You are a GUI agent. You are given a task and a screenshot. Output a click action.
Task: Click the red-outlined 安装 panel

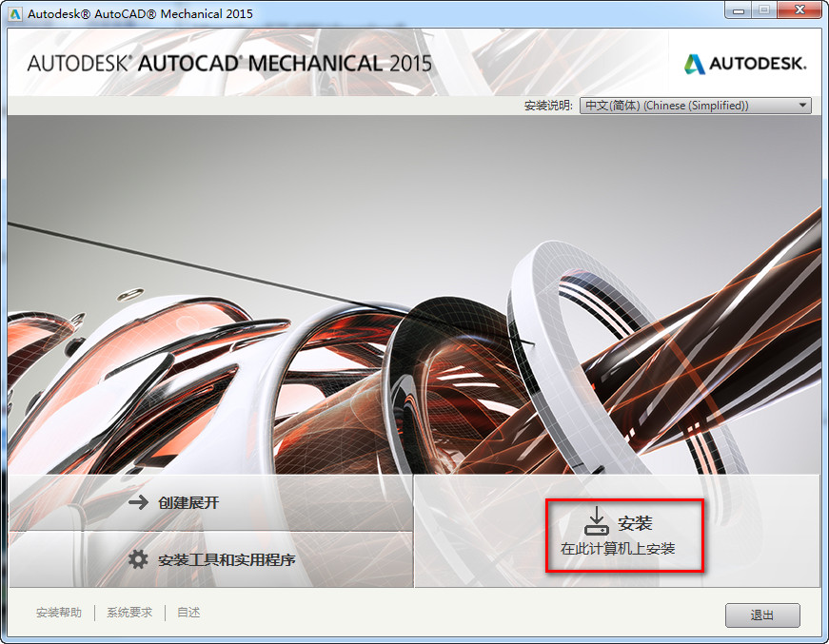[624, 533]
